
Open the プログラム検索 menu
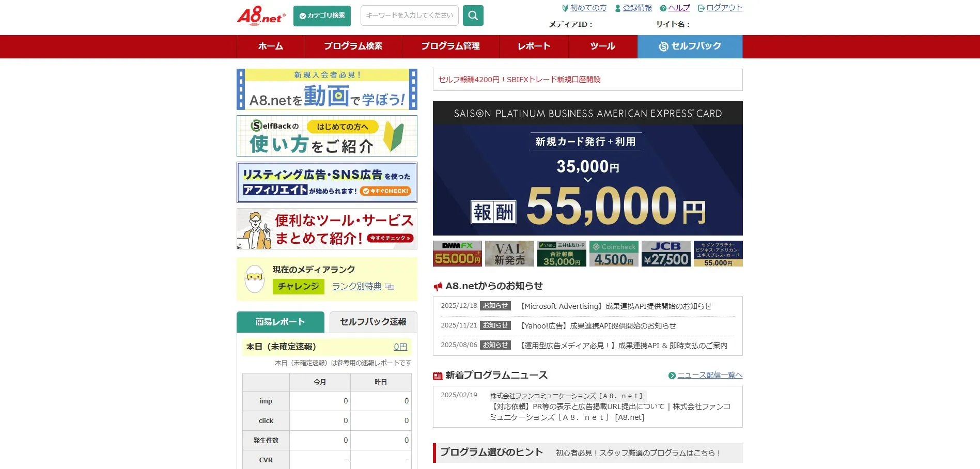pyautogui.click(x=353, y=46)
